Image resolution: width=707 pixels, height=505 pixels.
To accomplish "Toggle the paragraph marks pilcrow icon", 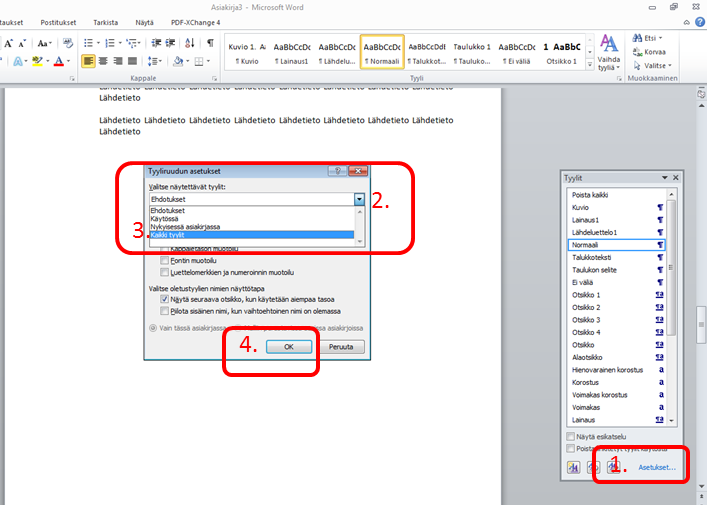I will click(x=210, y=43).
